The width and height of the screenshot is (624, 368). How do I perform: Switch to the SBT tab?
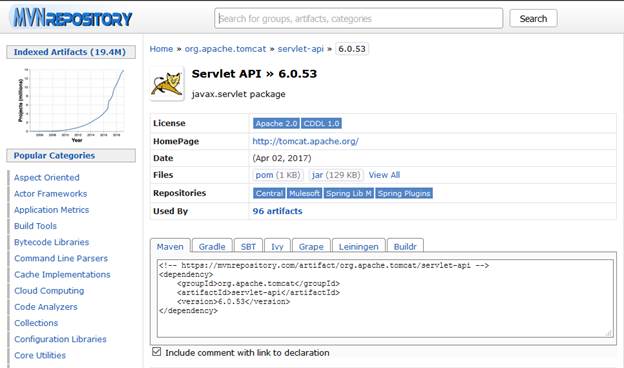pyautogui.click(x=248, y=246)
